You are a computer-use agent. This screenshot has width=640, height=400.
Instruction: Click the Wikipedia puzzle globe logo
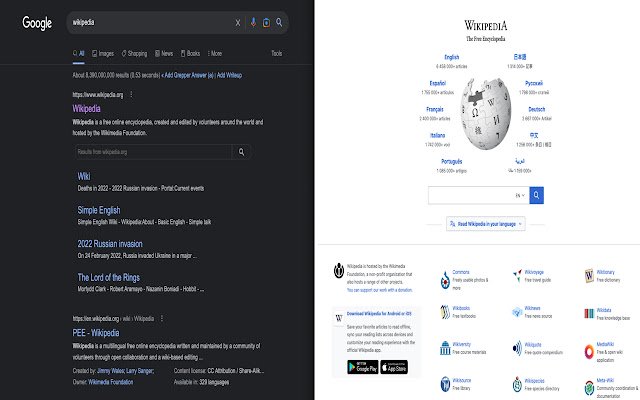[x=485, y=114]
